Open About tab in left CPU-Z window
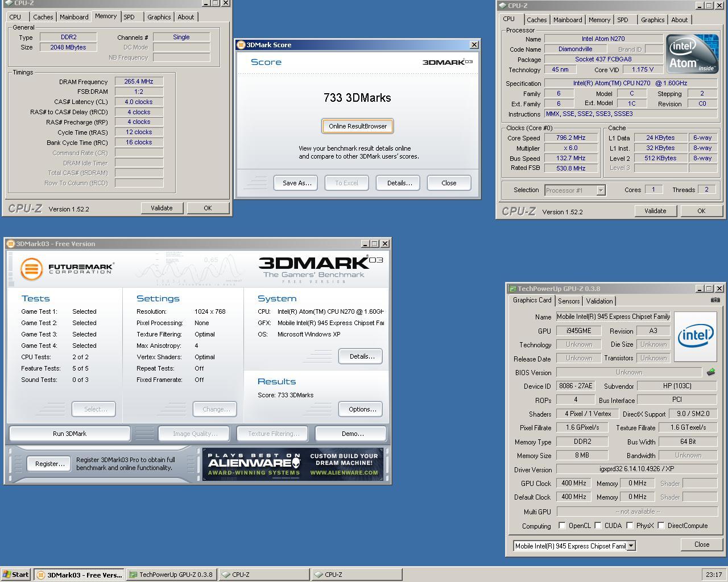The width and height of the screenshot is (728, 582). click(185, 17)
